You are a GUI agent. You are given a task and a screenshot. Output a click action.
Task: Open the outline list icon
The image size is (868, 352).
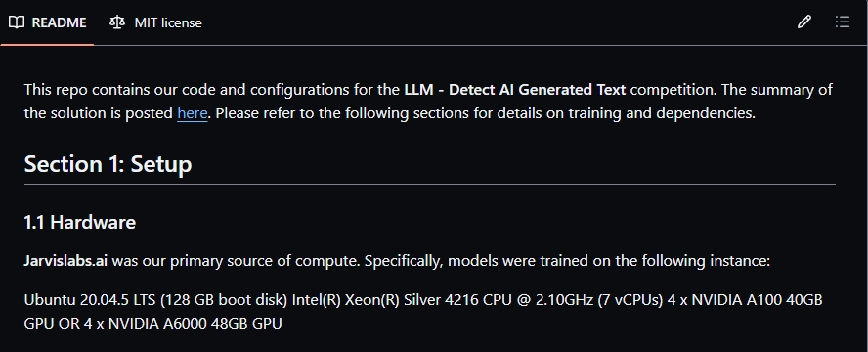842,22
